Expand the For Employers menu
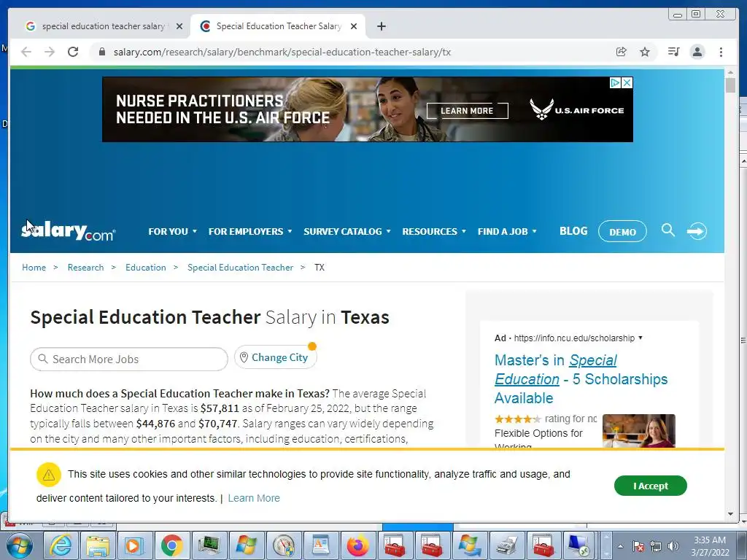The width and height of the screenshot is (747, 560). (x=250, y=231)
